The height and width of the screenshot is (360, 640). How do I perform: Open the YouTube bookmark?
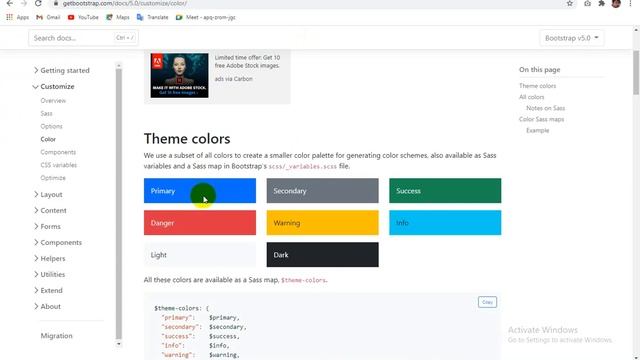point(83,17)
